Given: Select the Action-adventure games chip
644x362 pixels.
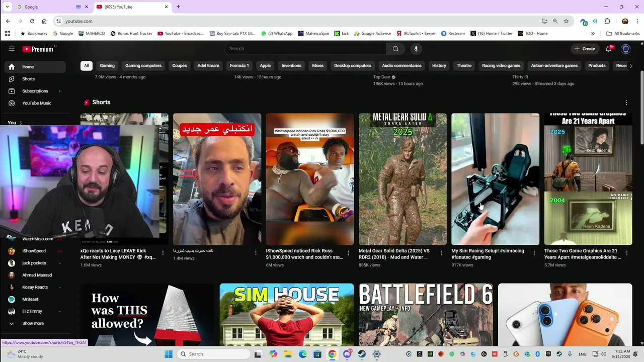Looking at the screenshot, I should point(554,65).
